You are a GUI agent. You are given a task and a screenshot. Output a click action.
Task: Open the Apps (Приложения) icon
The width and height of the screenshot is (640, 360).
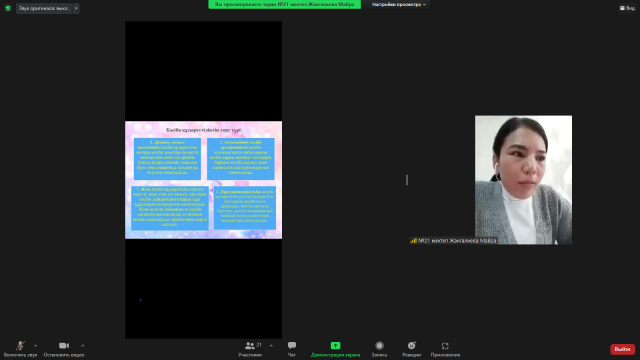[445, 346]
